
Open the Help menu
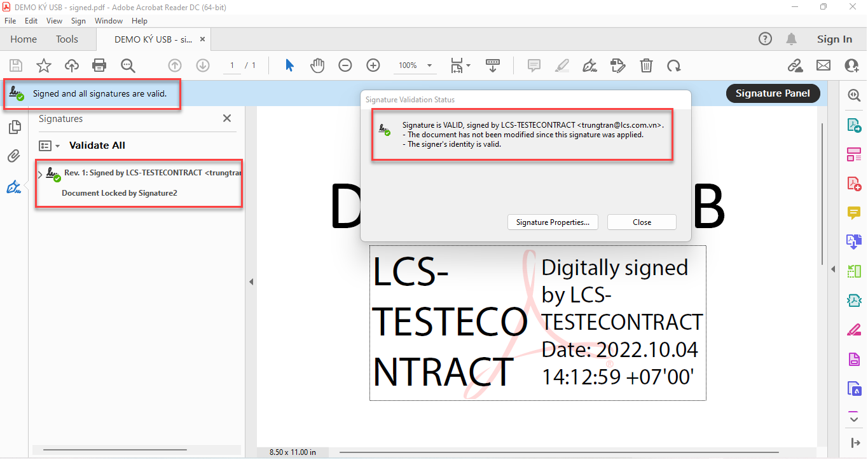139,21
